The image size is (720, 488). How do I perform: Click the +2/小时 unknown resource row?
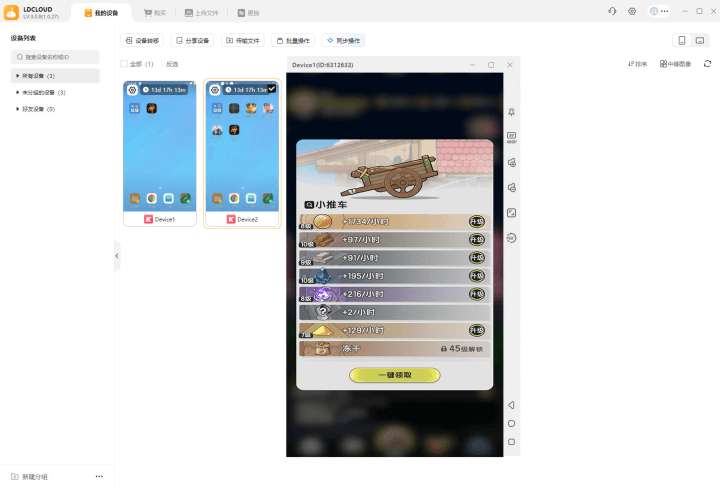tap(394, 312)
